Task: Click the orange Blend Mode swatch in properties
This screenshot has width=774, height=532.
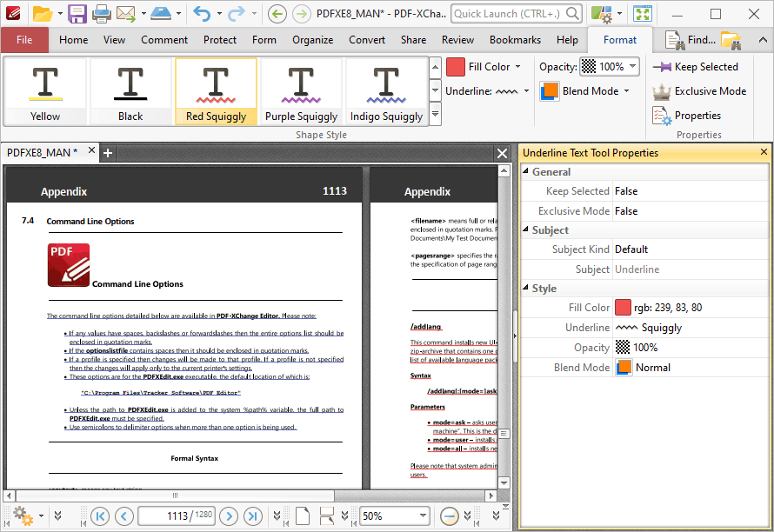Action: 624,367
